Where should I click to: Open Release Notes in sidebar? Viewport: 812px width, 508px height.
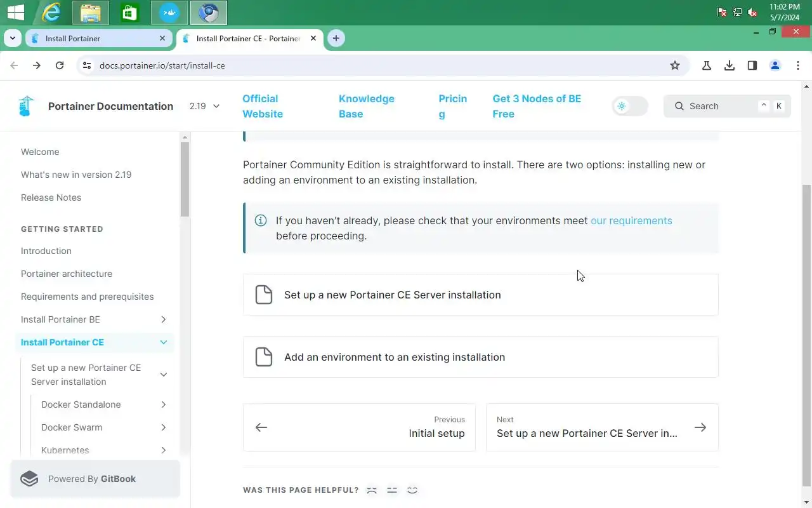tap(51, 197)
